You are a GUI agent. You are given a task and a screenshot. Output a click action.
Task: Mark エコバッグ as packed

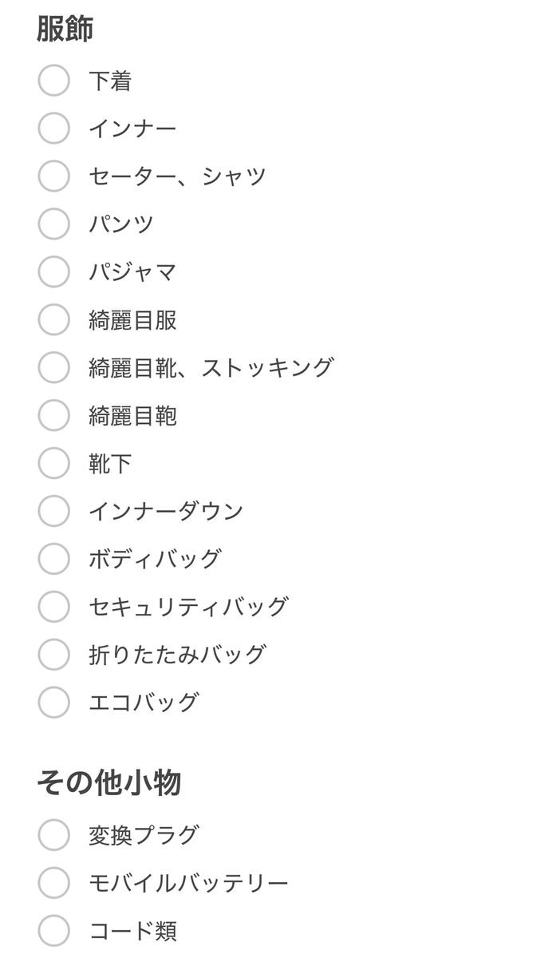(x=53, y=703)
